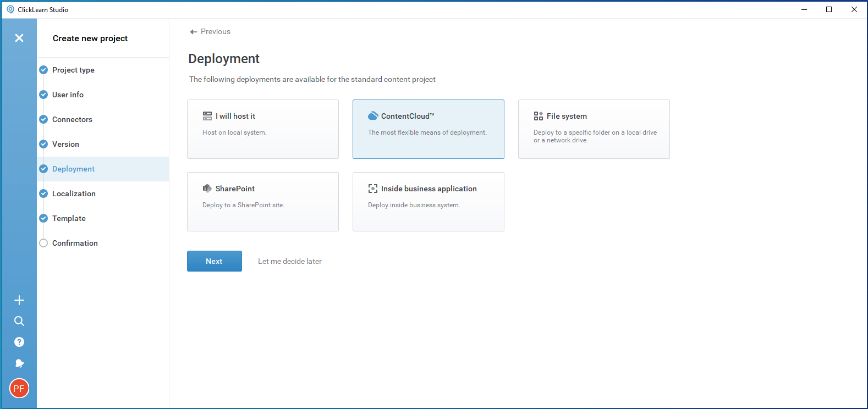868x409 pixels.
Task: Click the server icon on I will host it
Action: pos(207,116)
